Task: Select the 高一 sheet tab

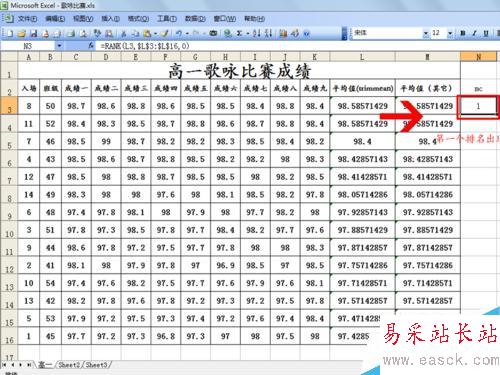Action: (45, 365)
